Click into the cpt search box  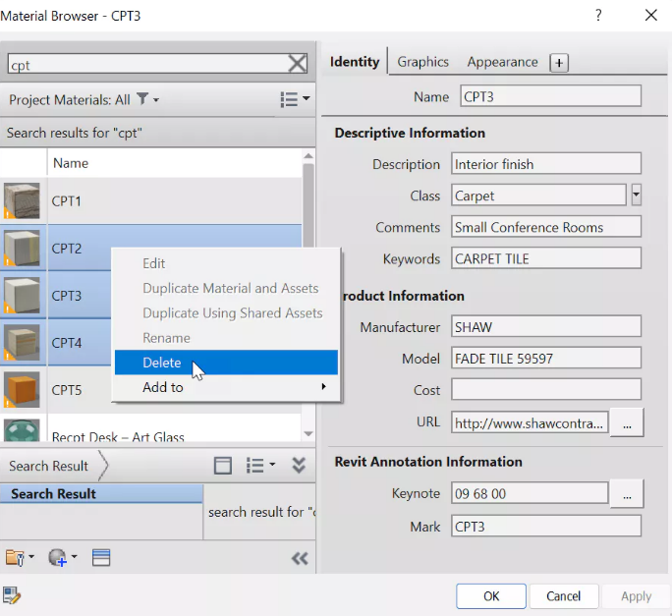click(x=147, y=64)
